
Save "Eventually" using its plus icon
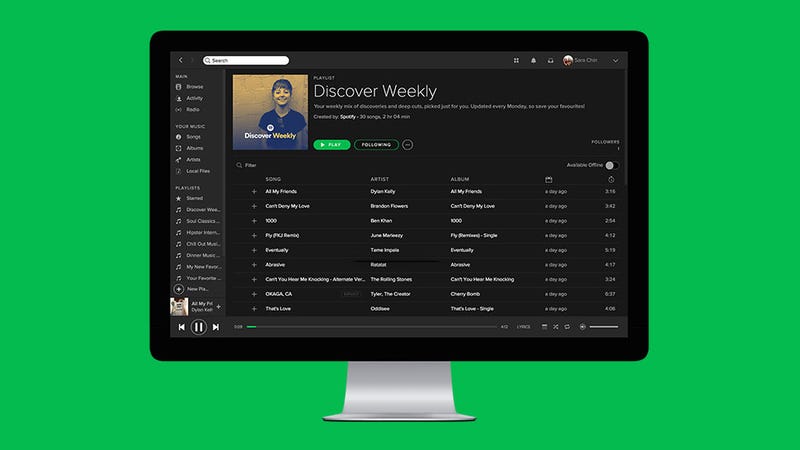pos(254,251)
